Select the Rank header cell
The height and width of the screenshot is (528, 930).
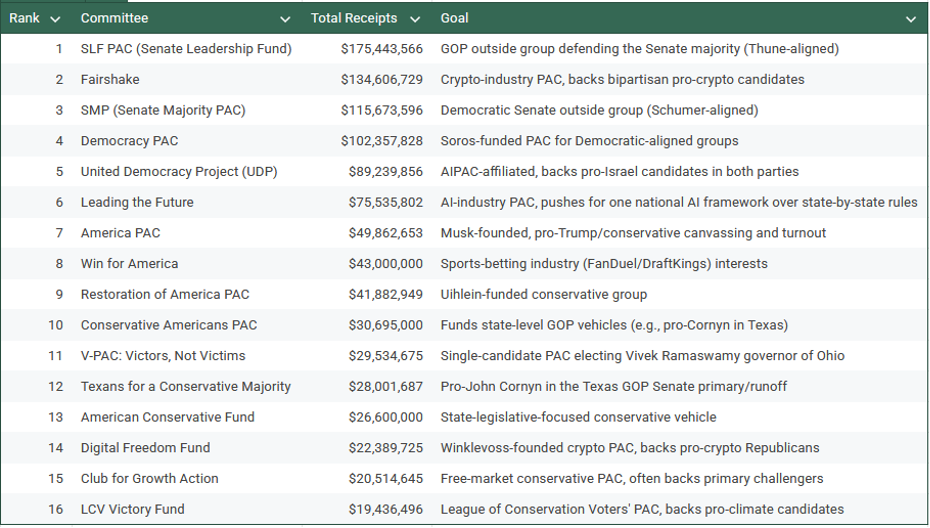click(36, 18)
